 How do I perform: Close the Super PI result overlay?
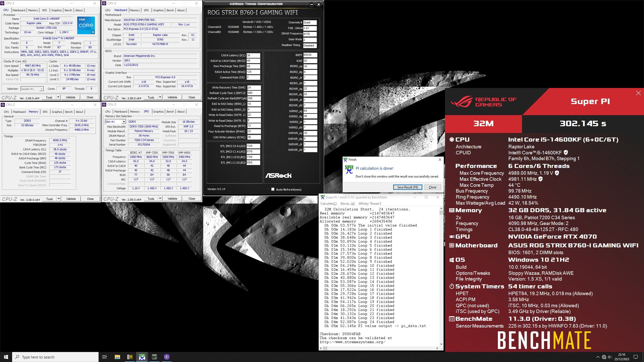click(x=638, y=93)
